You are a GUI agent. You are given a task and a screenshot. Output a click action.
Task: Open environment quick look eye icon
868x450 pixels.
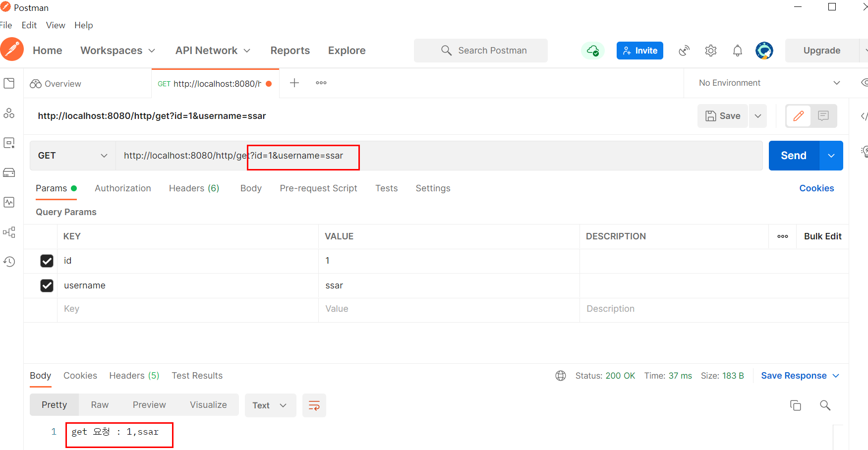864,82
